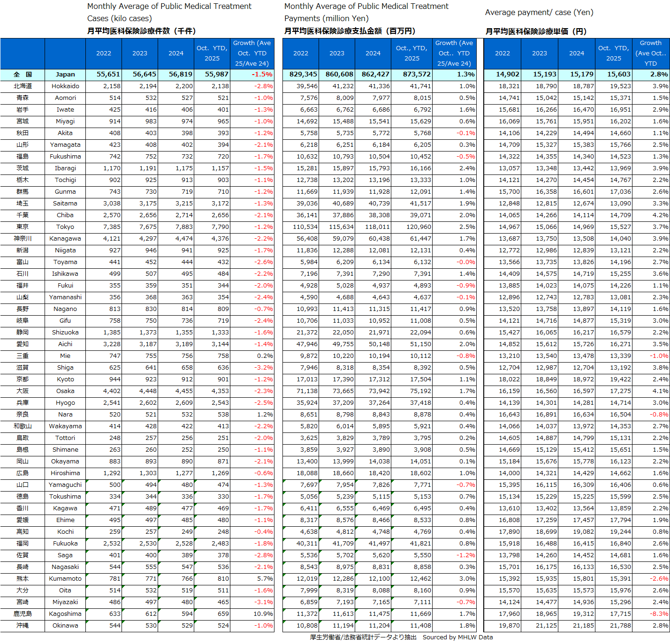The width and height of the screenshot is (670, 644).
Task: Select the Hokkaido prefecture name cell
Action: point(65,86)
